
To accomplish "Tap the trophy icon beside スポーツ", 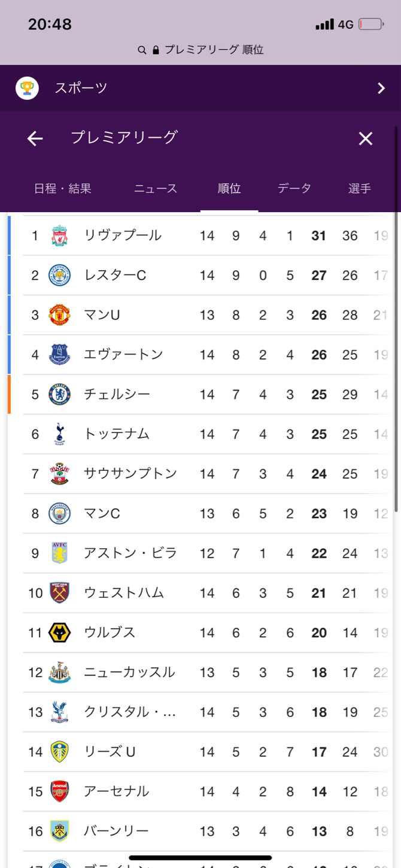I will point(27,88).
